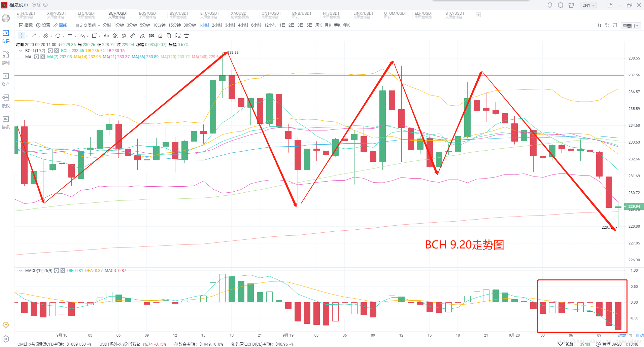Open the 单窗口 window layout dropdown
Image resolution: width=644 pixels, height=347 pixels.
pyautogui.click(x=630, y=26)
